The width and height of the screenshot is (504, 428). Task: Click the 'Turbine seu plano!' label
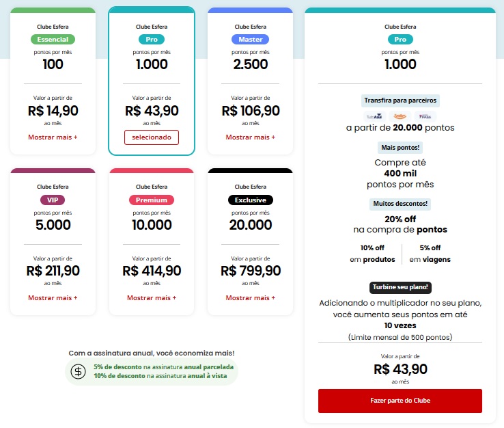[400, 288]
